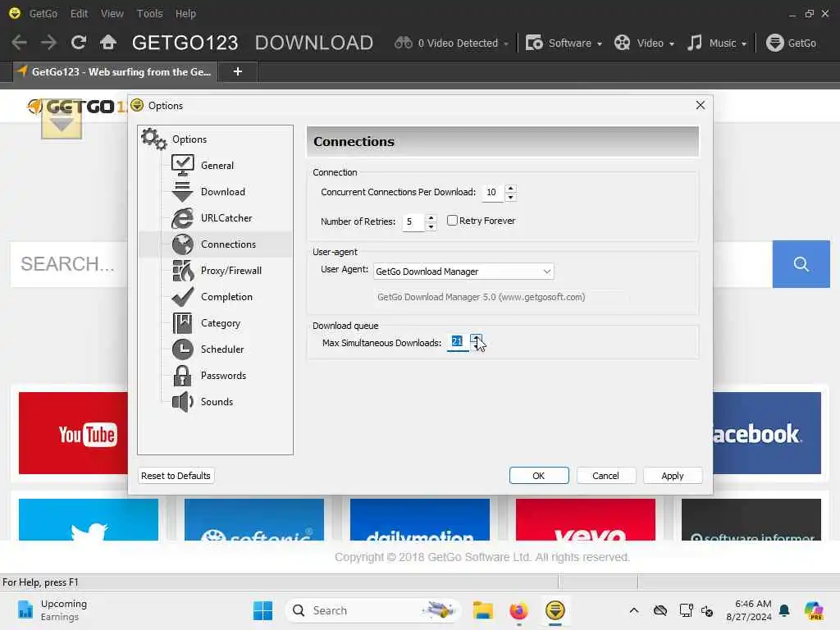Viewport: 840px width, 630px height.
Task: Open File Explorer from the taskbar
Action: [x=482, y=610]
